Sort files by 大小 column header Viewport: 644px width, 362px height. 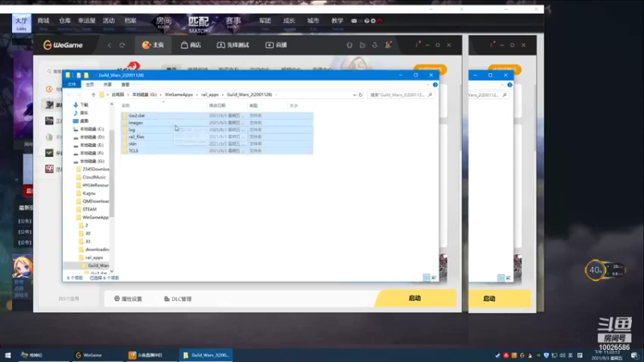coord(294,106)
